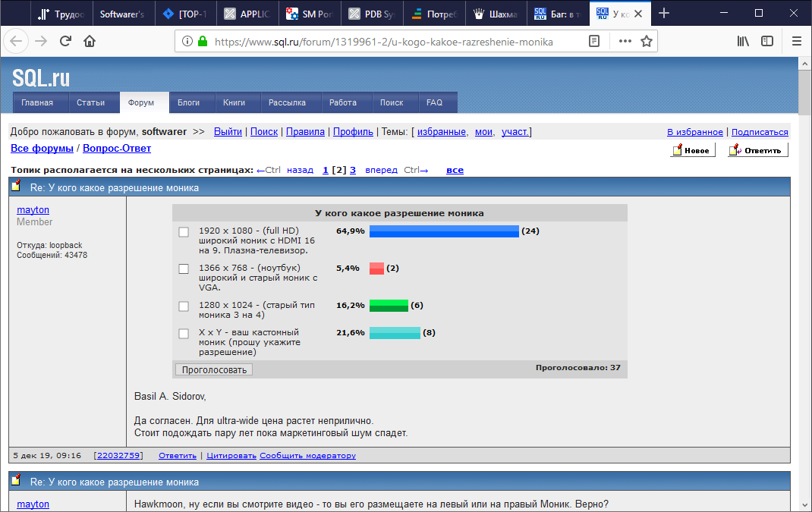The image size is (812, 512).
Task: Tick the 1280 x 1024 poll option
Action: 184,306
